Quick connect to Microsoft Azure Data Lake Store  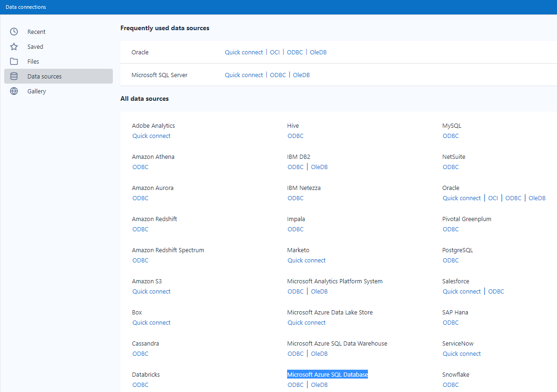click(x=307, y=322)
